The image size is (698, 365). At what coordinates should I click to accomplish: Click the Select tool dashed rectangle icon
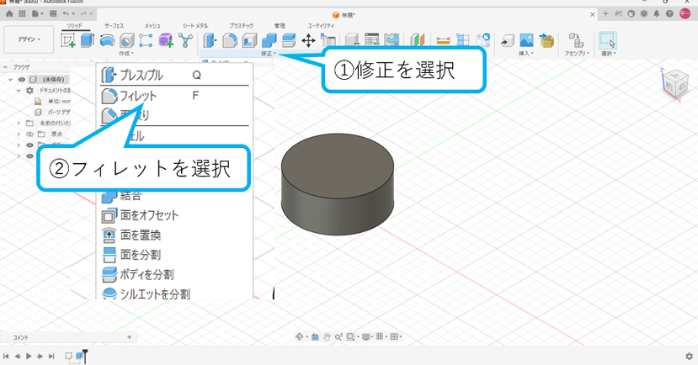[x=608, y=41]
